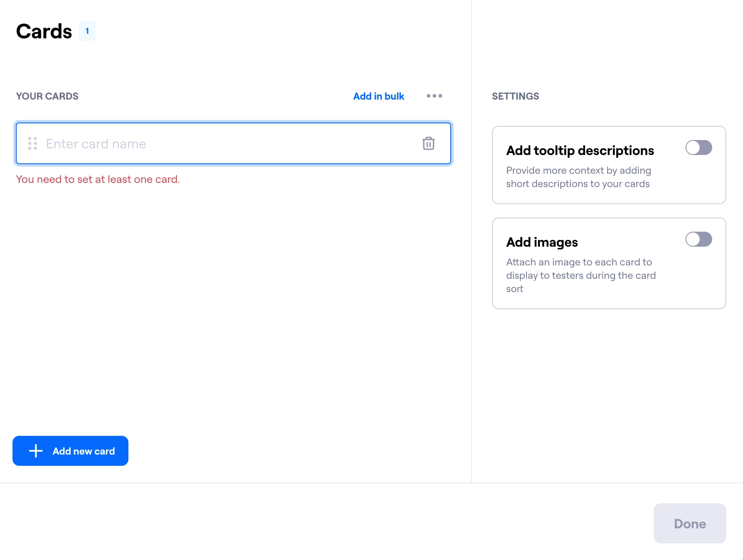The height and width of the screenshot is (560, 743).
Task: Click the Add tooltip descriptions title
Action: point(580,150)
